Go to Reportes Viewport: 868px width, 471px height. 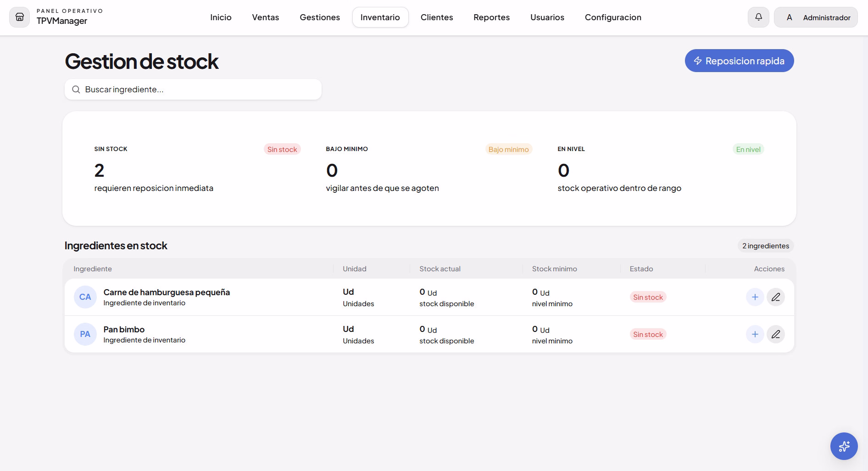tap(491, 17)
